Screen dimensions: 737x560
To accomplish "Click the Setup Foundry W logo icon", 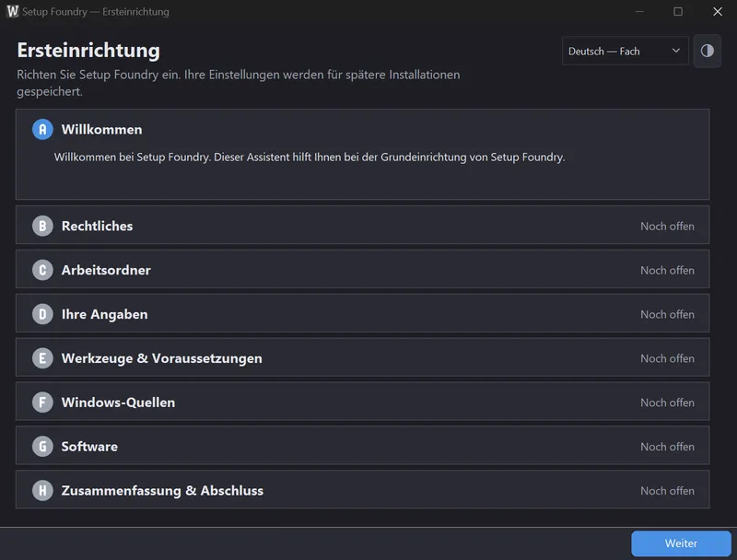I will tap(12, 11).
